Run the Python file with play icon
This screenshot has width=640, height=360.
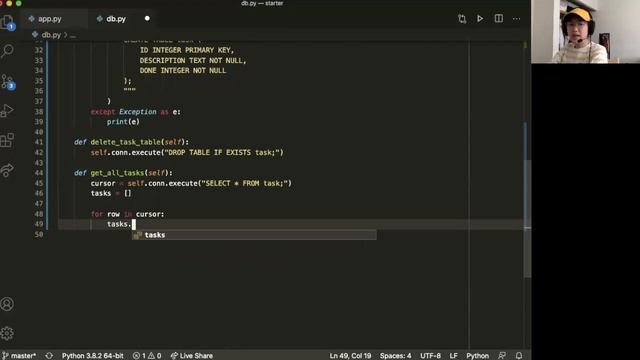click(x=480, y=19)
